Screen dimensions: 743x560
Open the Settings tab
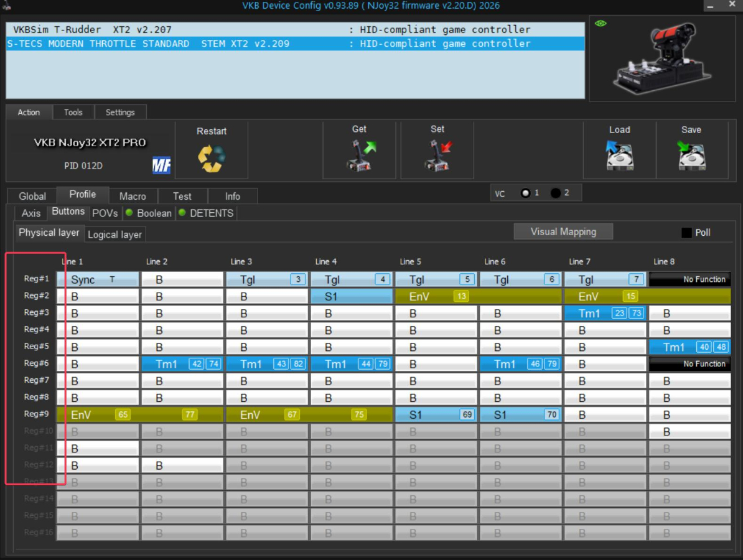120,112
